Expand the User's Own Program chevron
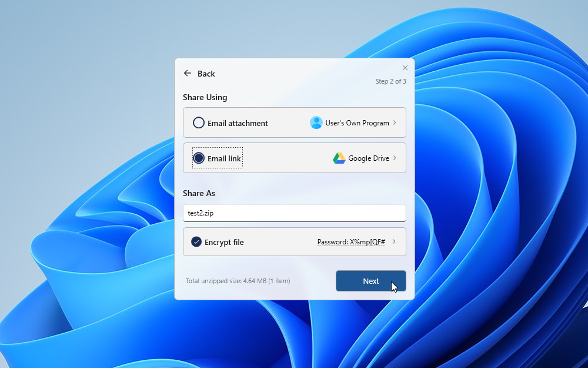588x368 pixels. [x=395, y=122]
